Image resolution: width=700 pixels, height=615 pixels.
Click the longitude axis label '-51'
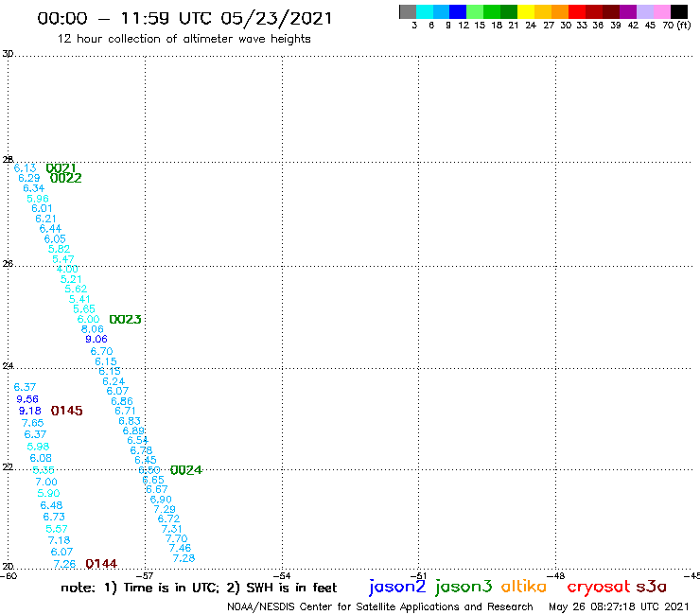(418, 575)
